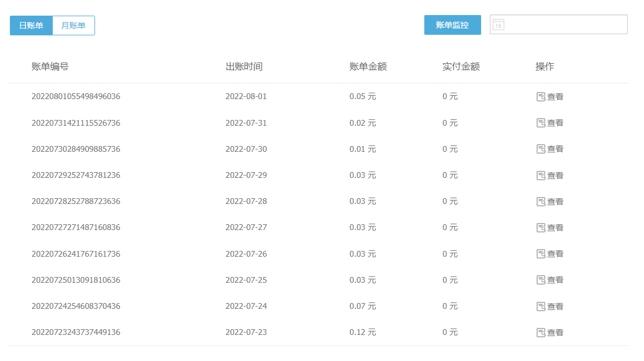Open the 查看 link for the 2022-07-24 bill
The height and width of the screenshot is (361, 644).
555,306
